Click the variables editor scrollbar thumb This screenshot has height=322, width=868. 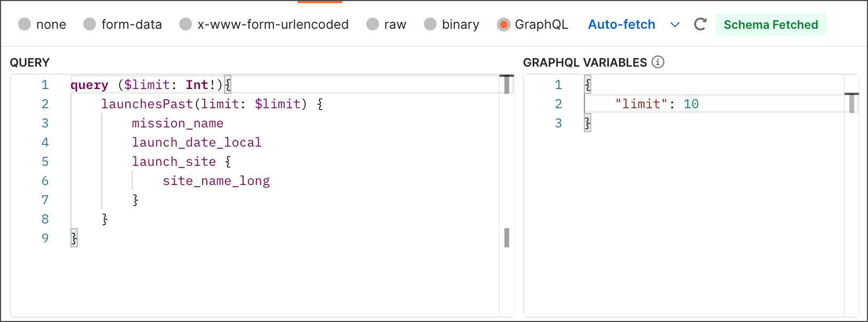851,103
